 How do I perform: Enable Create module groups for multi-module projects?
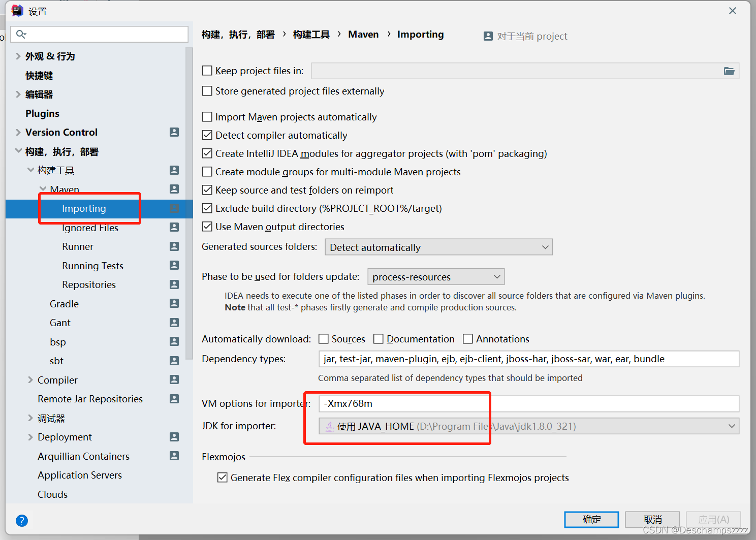(x=207, y=172)
